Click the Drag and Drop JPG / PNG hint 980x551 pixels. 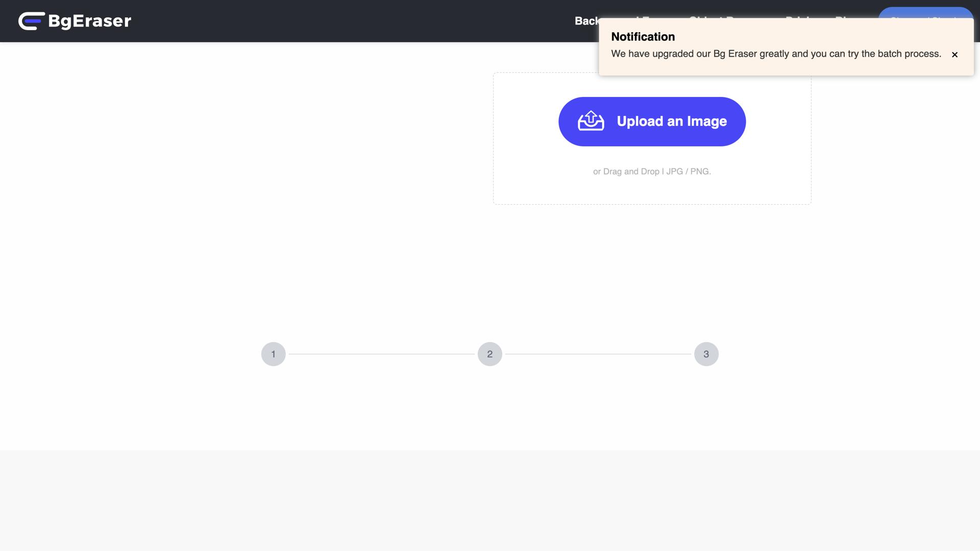652,171
